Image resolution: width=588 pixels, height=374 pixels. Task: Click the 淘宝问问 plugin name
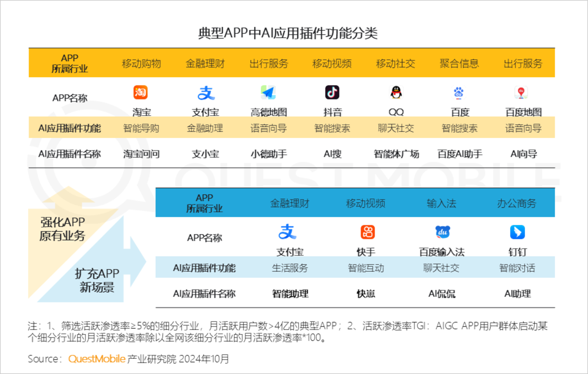click(x=141, y=154)
